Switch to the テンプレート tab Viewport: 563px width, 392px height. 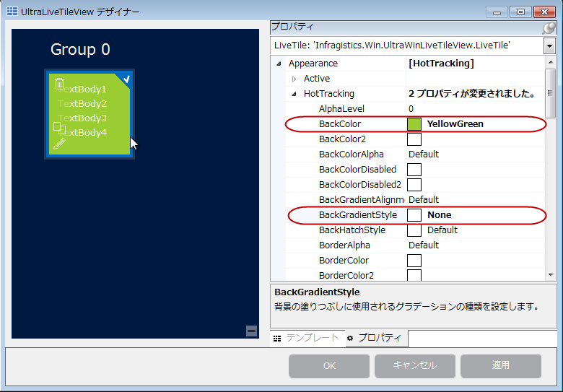307,338
